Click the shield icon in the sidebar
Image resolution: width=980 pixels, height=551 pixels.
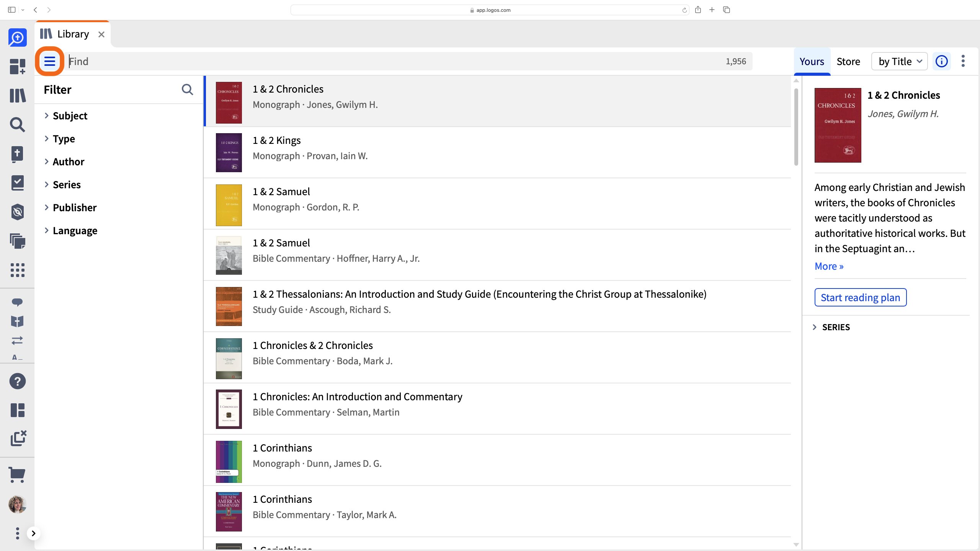point(18,212)
